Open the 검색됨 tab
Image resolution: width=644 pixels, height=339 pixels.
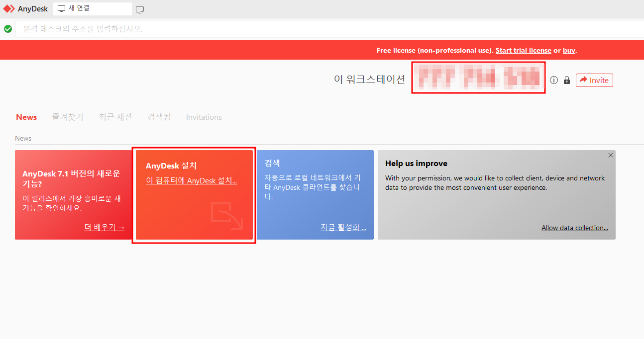coord(159,117)
